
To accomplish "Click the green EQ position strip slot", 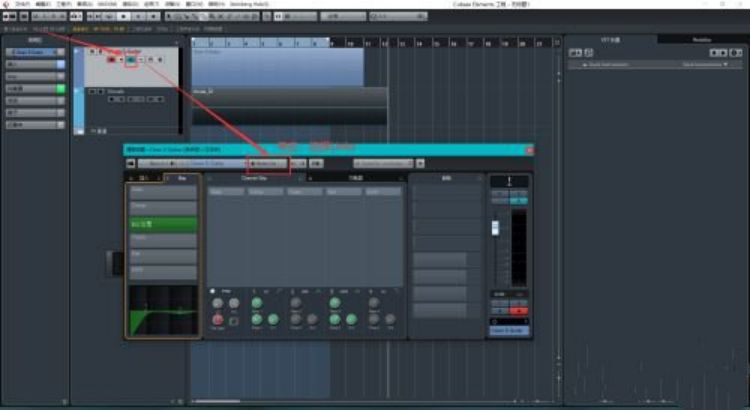I will (163, 224).
